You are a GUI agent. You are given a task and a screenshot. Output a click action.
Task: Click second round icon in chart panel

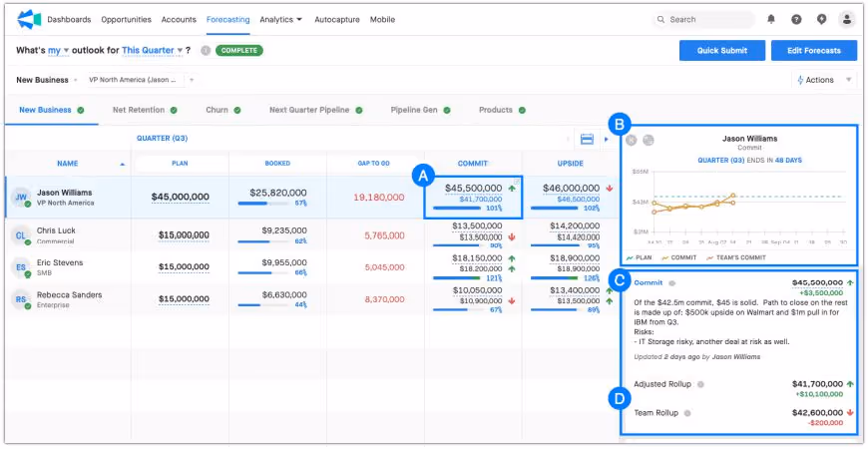649,140
